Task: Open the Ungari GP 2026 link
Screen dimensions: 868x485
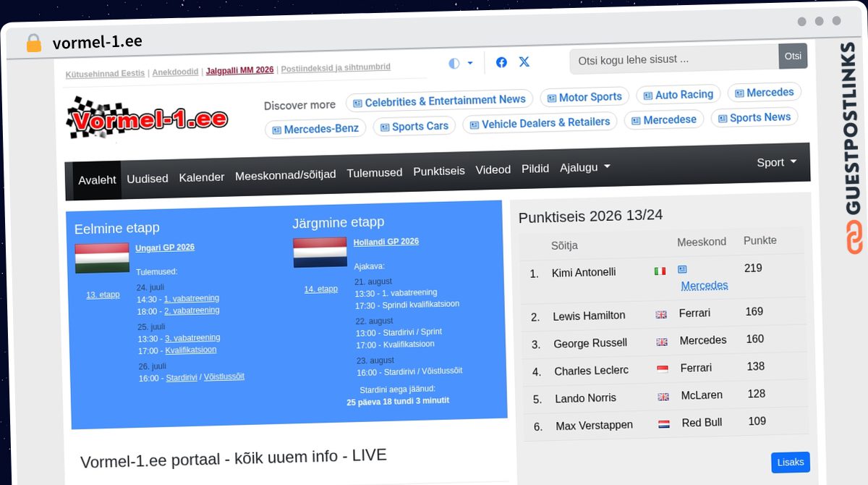Action: (x=165, y=248)
